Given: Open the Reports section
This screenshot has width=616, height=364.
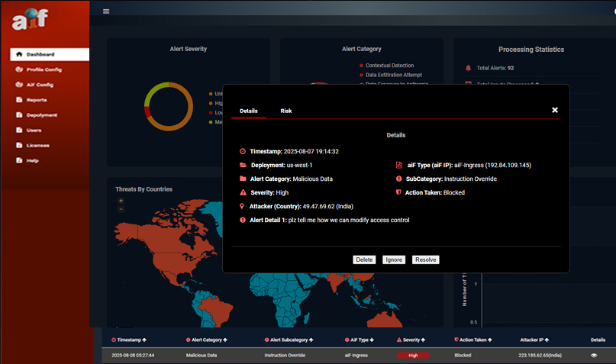Looking at the screenshot, I should (x=36, y=100).
